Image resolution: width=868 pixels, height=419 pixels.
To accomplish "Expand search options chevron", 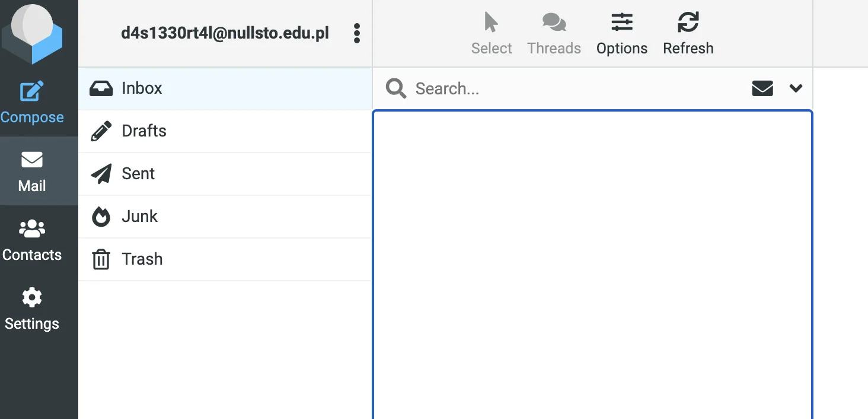I will coord(796,88).
